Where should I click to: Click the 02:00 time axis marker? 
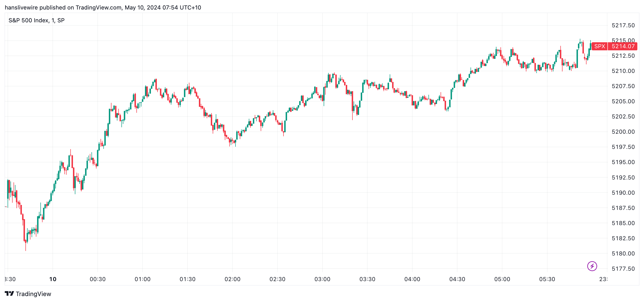(232, 279)
